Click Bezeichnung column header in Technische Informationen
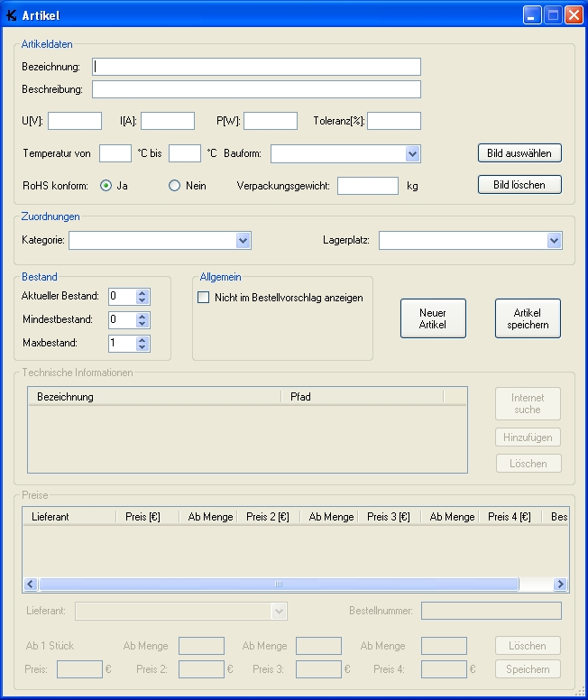Screen dimensions: 588x700 click(154, 396)
